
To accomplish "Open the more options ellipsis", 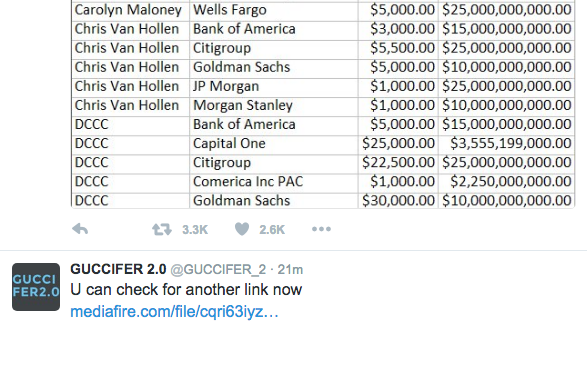I will (321, 229).
